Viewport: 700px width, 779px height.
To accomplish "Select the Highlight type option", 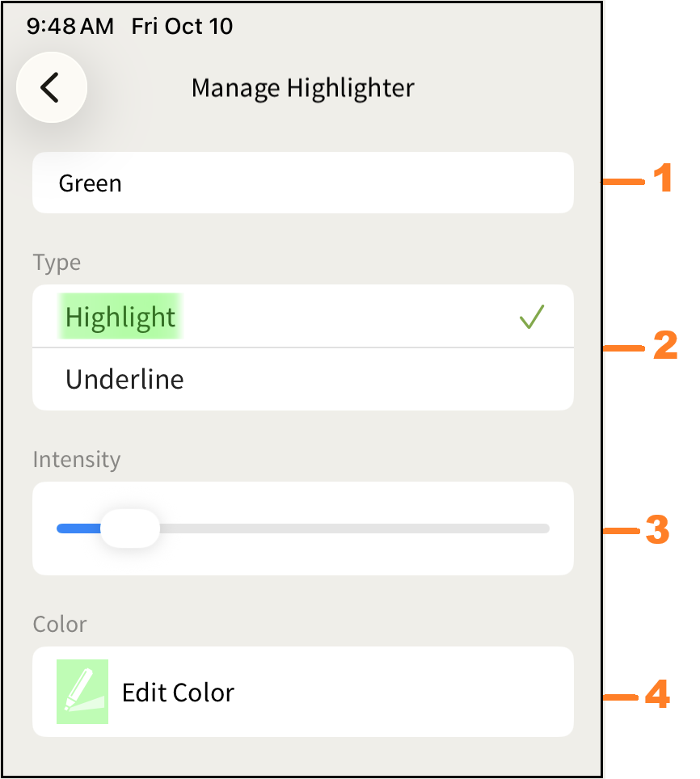I will [x=121, y=317].
